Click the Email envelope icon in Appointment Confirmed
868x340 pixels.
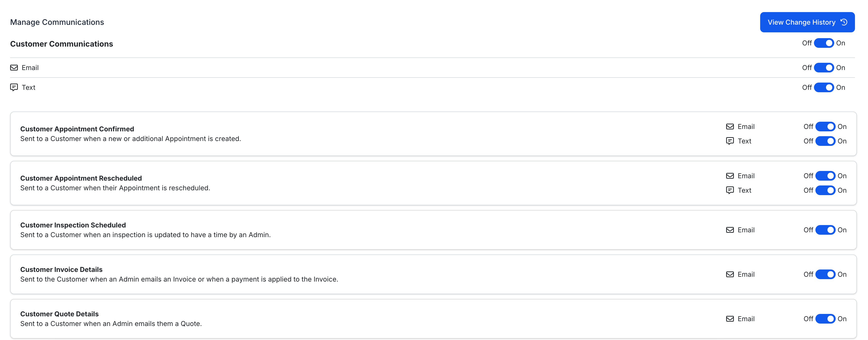[730, 127]
